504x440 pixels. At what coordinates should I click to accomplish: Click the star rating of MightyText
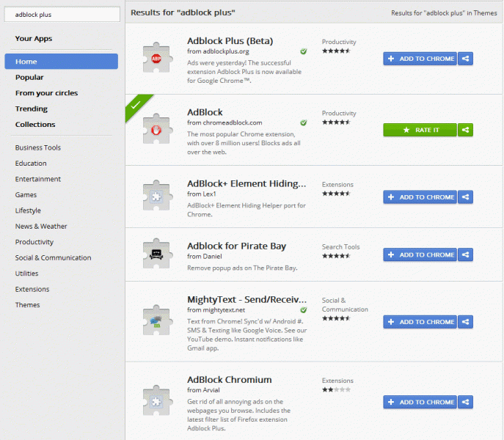point(336,318)
